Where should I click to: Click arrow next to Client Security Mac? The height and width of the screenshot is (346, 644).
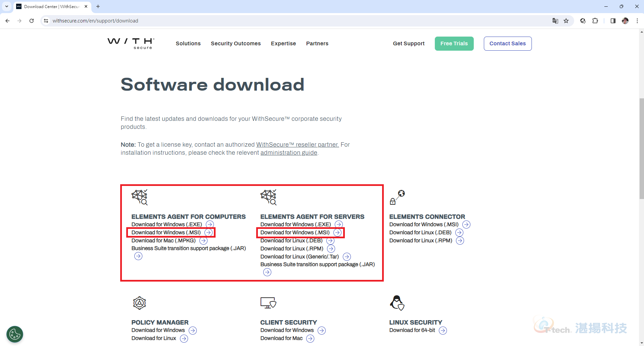(x=310, y=339)
